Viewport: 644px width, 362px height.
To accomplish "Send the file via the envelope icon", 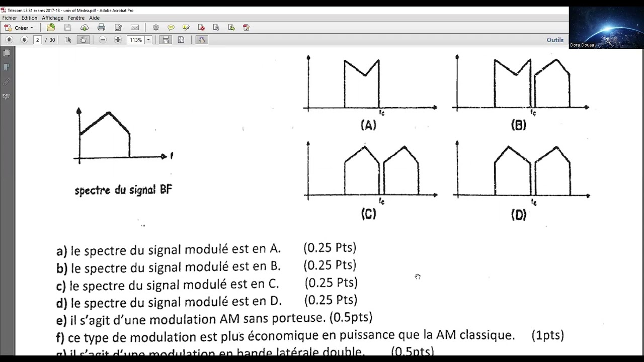I will click(135, 28).
